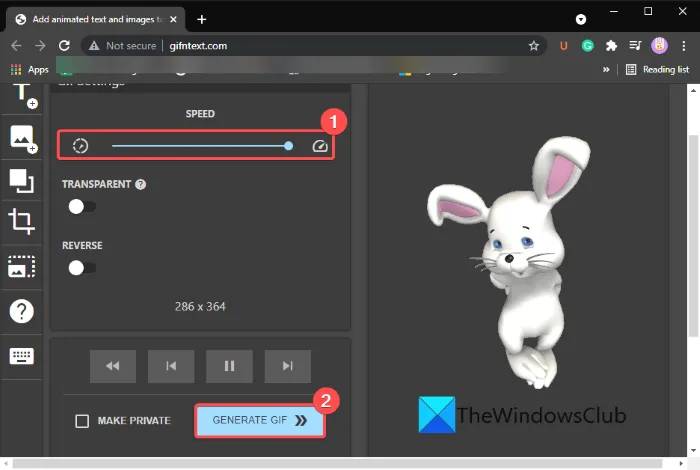The image size is (700, 470).
Task: Turn on the Reverse toggle
Action: click(82, 268)
